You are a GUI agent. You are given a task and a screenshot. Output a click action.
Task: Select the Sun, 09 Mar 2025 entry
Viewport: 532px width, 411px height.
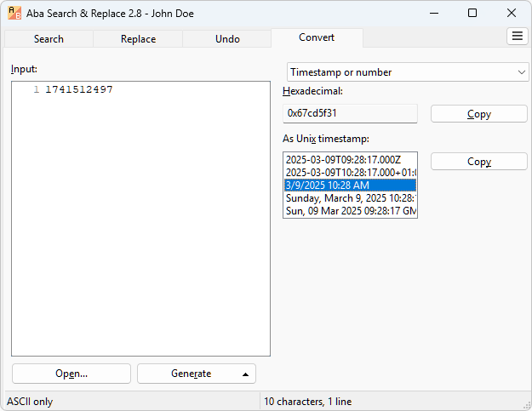click(x=350, y=211)
